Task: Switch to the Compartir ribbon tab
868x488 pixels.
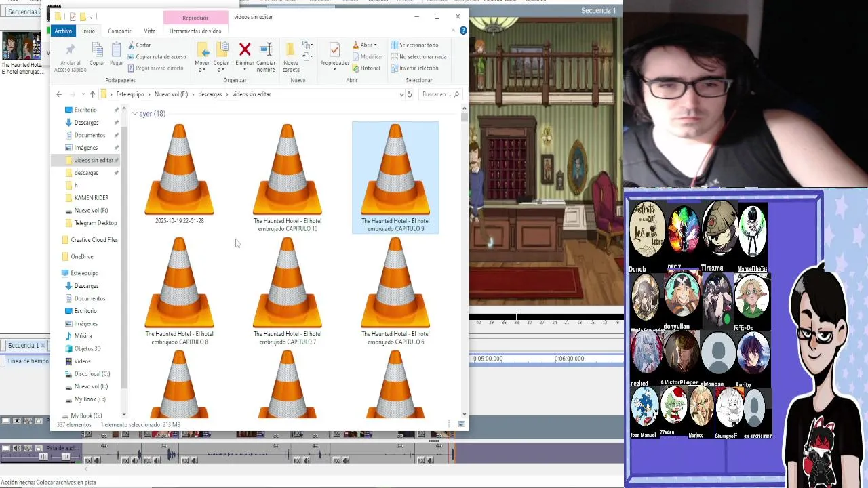Action: click(119, 30)
